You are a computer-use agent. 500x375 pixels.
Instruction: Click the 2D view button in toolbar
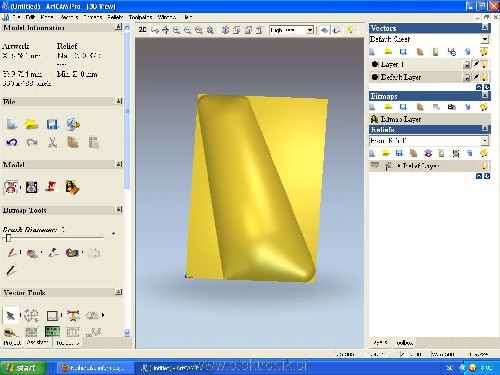pyautogui.click(x=142, y=30)
